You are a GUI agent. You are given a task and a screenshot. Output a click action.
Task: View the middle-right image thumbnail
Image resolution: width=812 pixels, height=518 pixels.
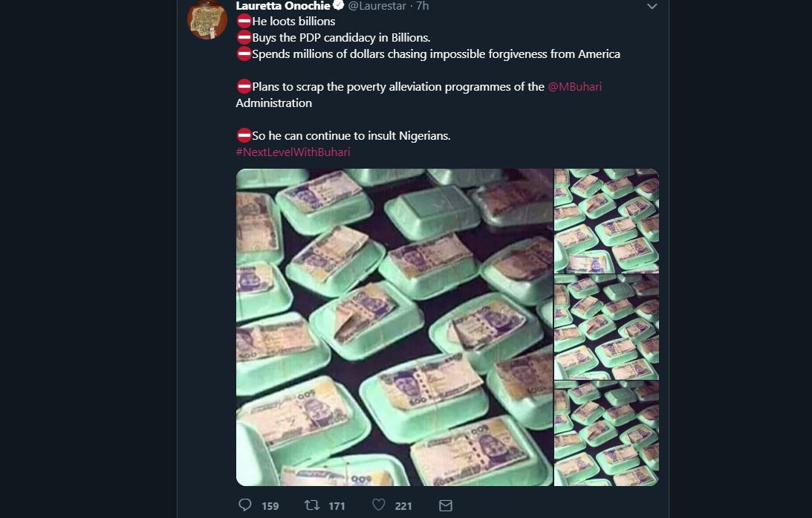pos(606,327)
